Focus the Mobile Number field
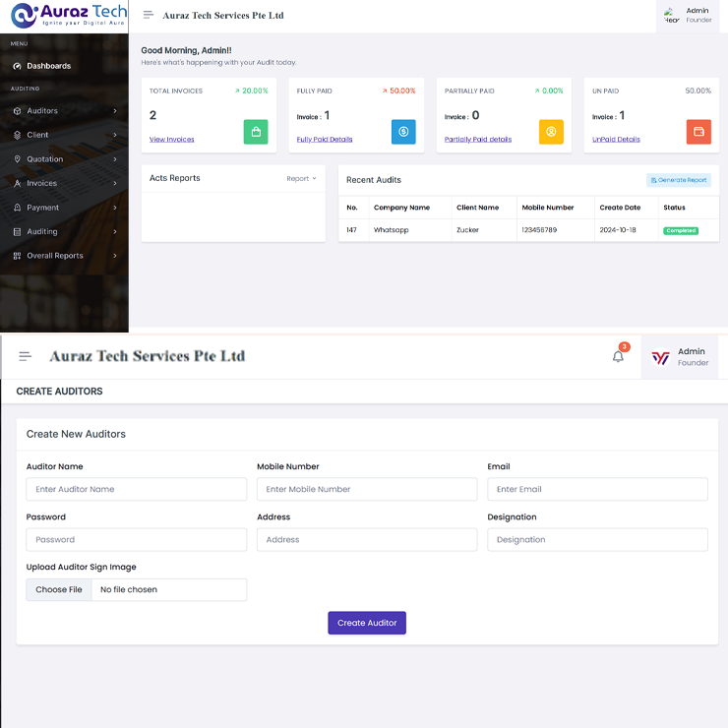 [367, 489]
